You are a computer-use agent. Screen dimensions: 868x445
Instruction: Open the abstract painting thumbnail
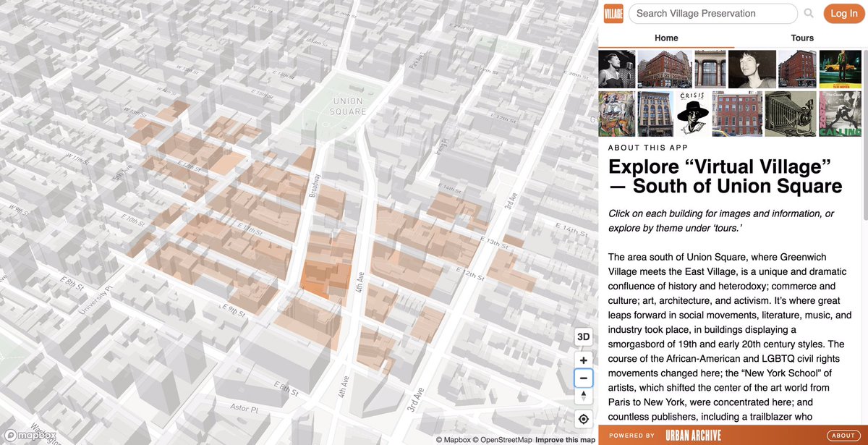pyautogui.click(x=617, y=114)
